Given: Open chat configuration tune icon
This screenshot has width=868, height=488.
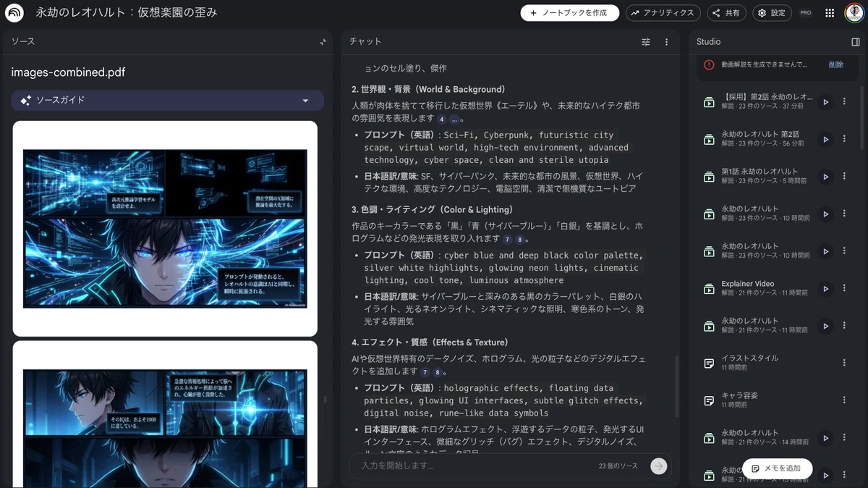Looking at the screenshot, I should [x=646, y=42].
